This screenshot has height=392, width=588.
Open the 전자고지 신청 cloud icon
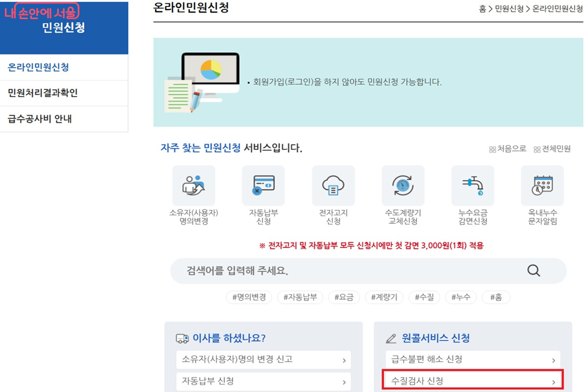click(x=333, y=185)
